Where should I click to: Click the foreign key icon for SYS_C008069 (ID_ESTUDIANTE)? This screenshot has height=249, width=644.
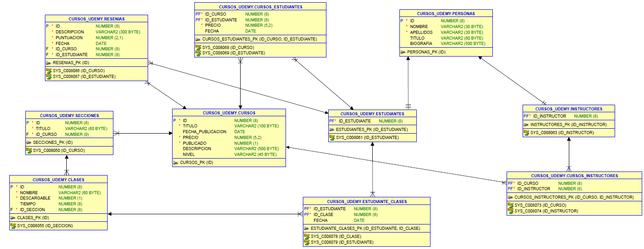pos(198,53)
